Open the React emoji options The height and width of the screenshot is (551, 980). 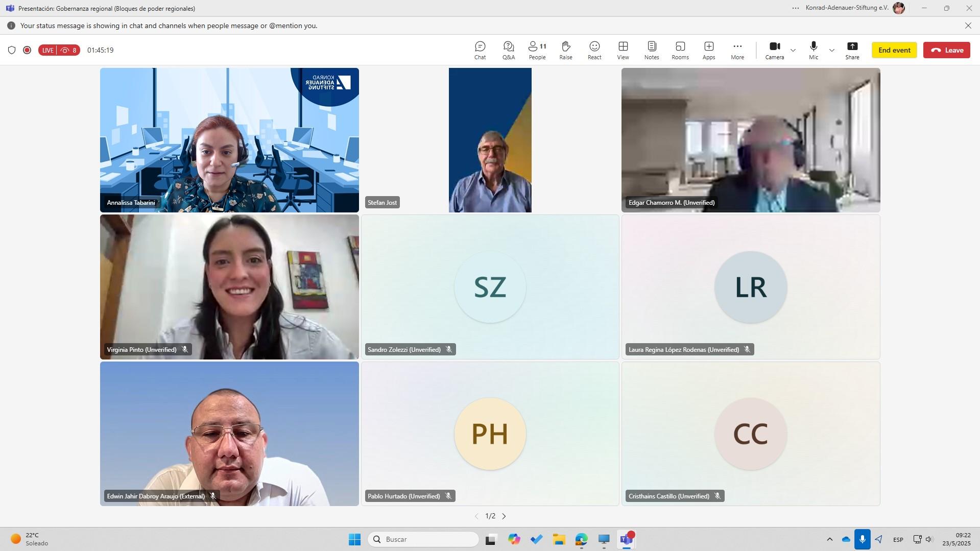(x=594, y=50)
